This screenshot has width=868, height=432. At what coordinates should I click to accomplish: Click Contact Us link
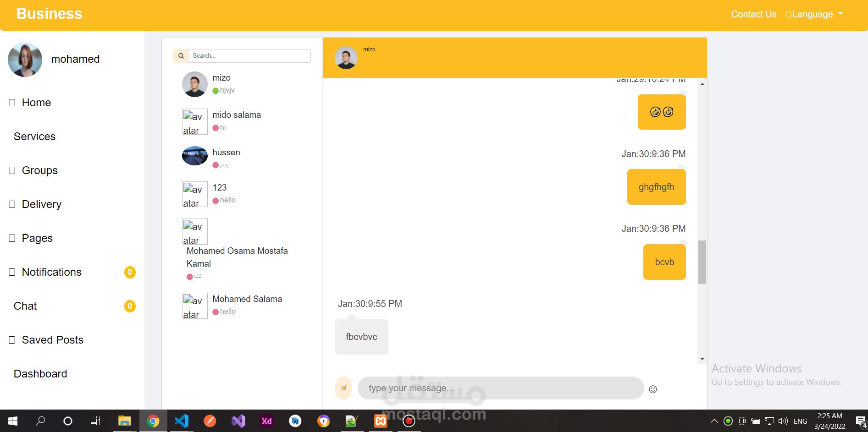pos(753,14)
